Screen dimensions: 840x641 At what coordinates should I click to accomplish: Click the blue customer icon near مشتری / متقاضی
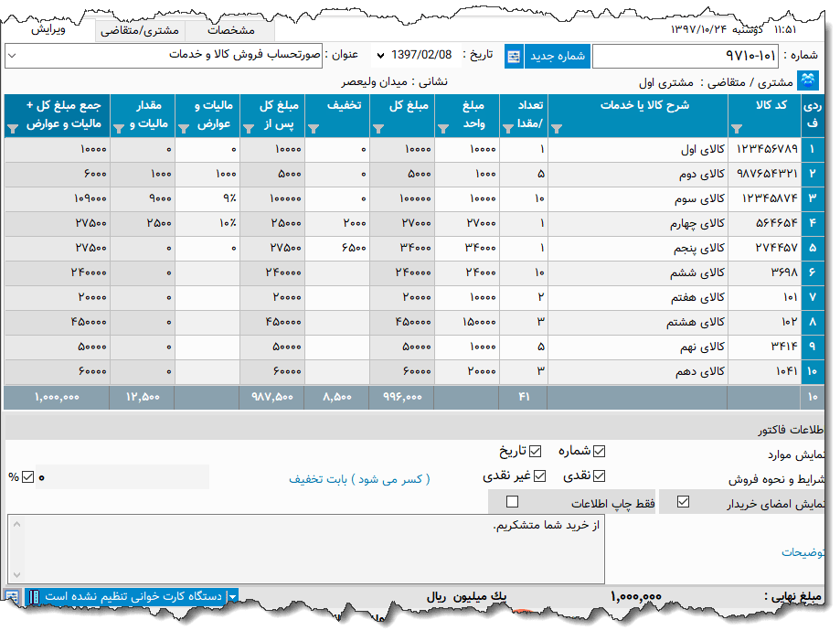click(x=808, y=80)
